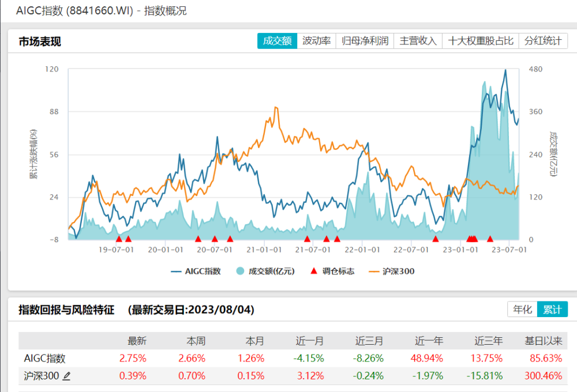Image resolution: width=577 pixels, height=392 pixels.
Task: Open the 归母净利润 tab
Action: pyautogui.click(x=365, y=41)
